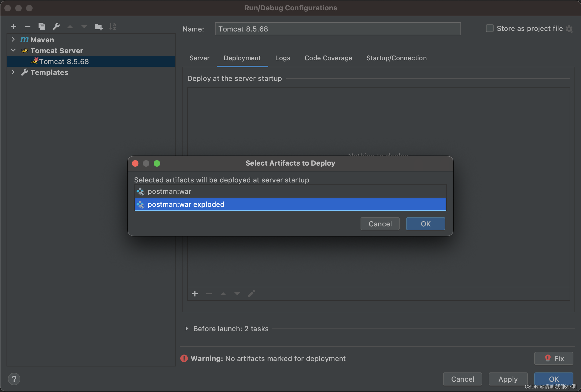
Task: Click the add new configuration plus icon
Action: tap(14, 27)
